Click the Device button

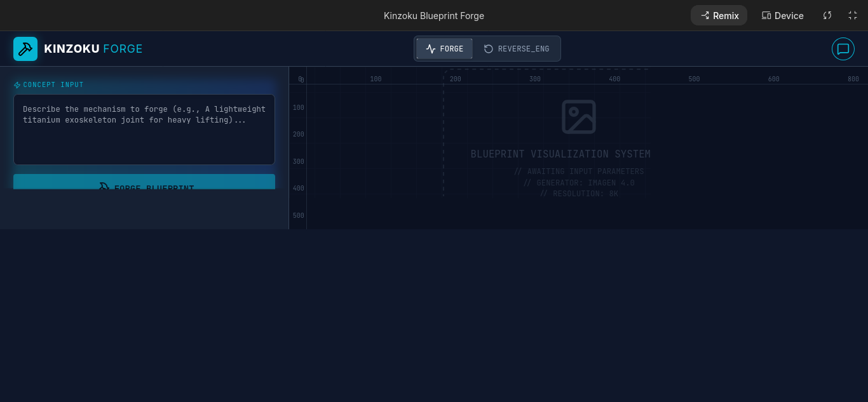782,15
